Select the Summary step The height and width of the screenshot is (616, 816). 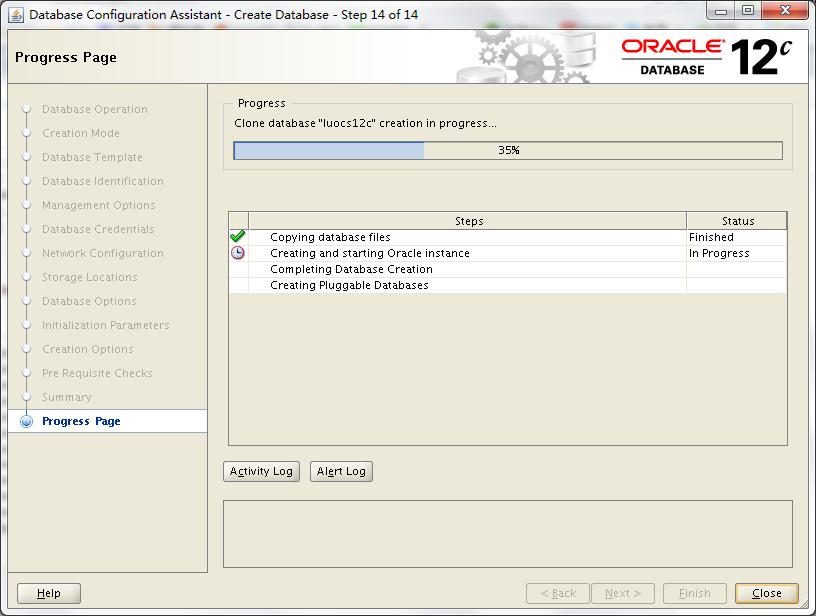point(66,397)
